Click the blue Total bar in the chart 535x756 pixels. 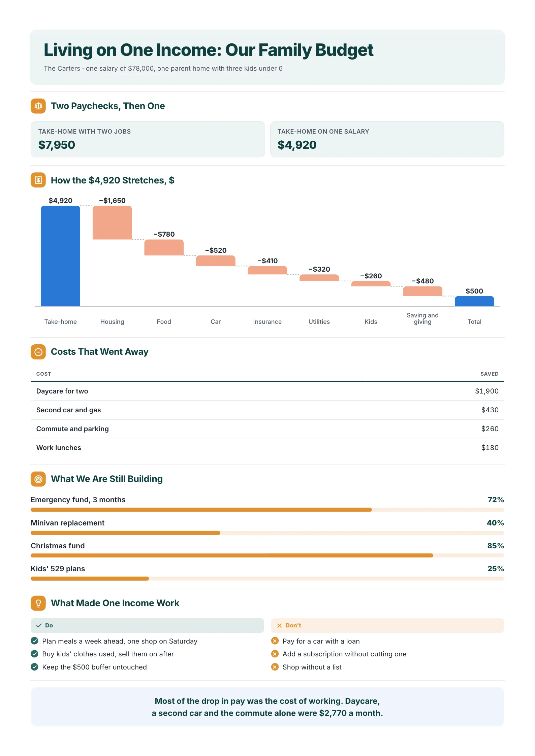point(474,301)
